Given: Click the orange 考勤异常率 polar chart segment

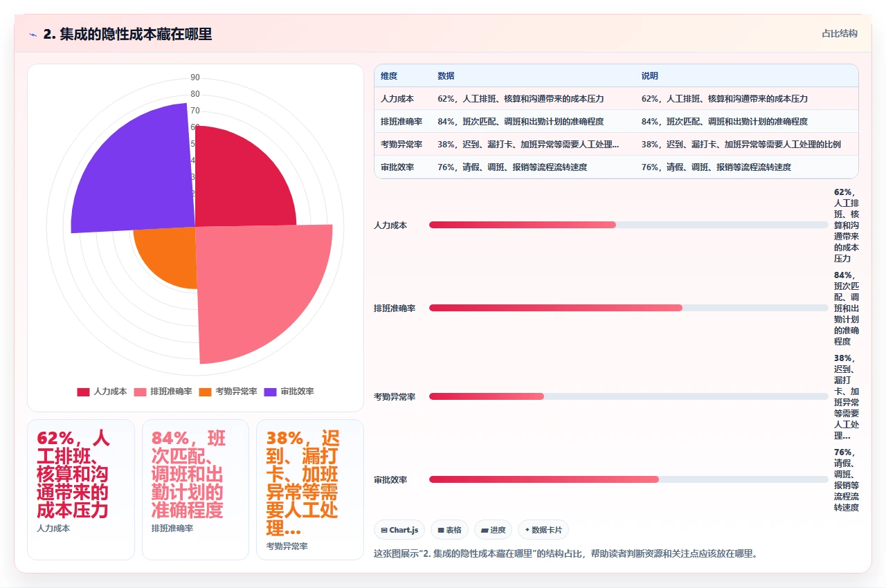Looking at the screenshot, I should click(170, 256).
